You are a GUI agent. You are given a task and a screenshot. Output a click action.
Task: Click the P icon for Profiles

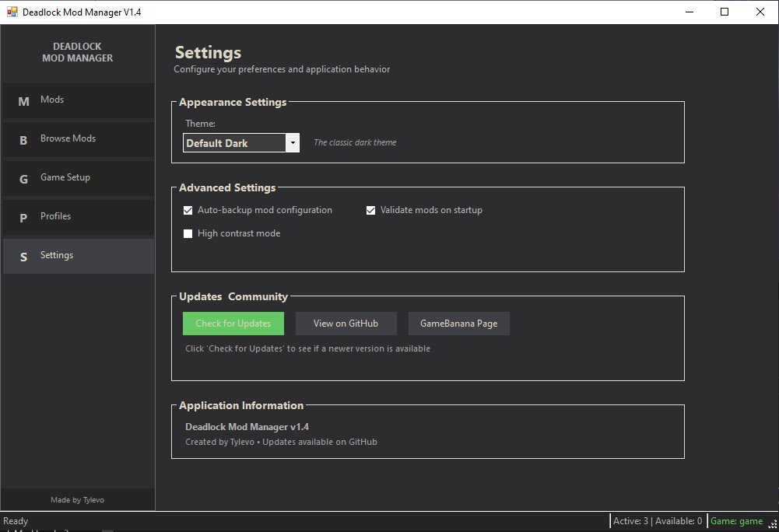point(23,218)
